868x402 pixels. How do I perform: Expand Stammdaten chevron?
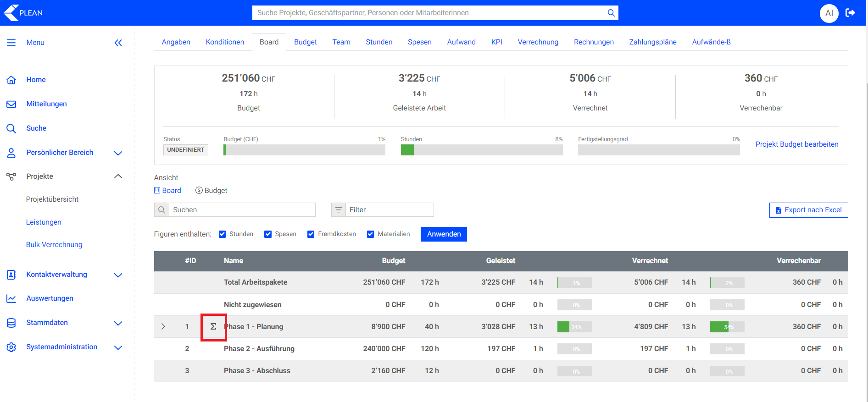(118, 323)
